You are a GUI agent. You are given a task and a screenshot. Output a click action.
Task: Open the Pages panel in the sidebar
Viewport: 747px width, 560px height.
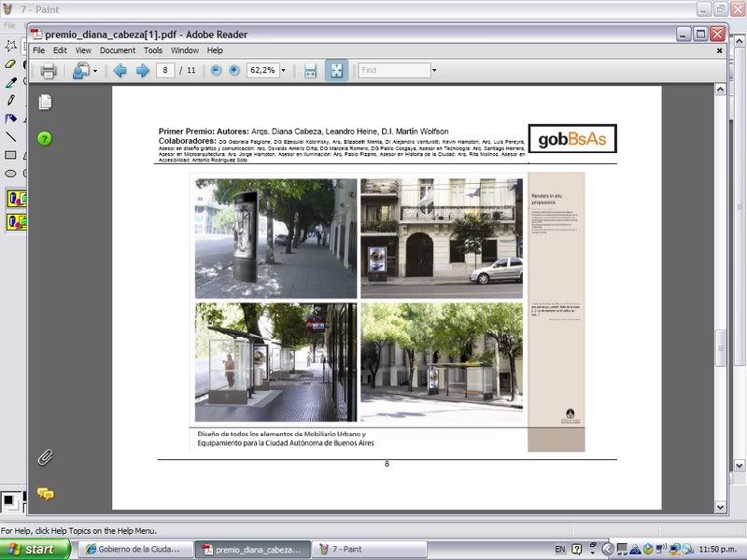(45, 102)
